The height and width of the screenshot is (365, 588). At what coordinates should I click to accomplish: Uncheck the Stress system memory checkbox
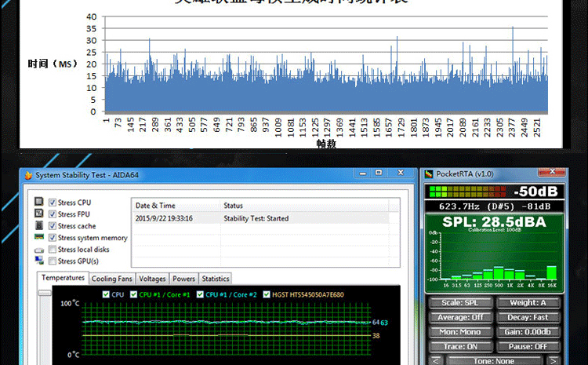(x=53, y=238)
